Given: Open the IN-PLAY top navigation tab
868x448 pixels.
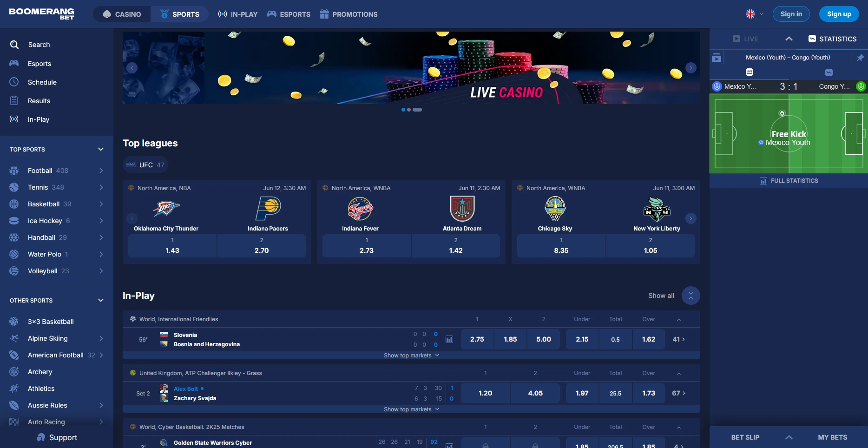Looking at the screenshot, I should pyautogui.click(x=237, y=14).
